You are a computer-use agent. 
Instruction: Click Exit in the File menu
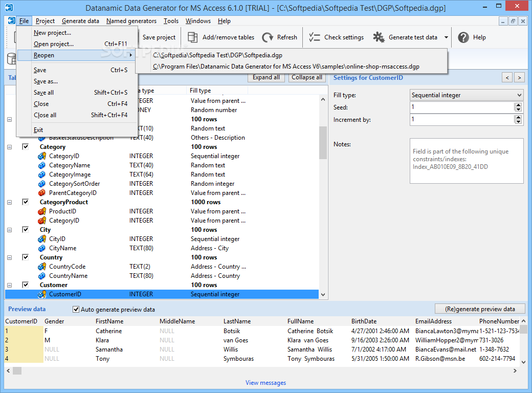click(x=77, y=130)
